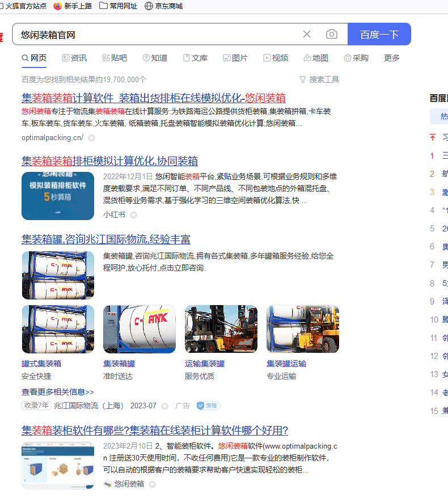The height and width of the screenshot is (498, 448).
Task: Switch to the 图片 tab
Action: [x=235, y=58]
